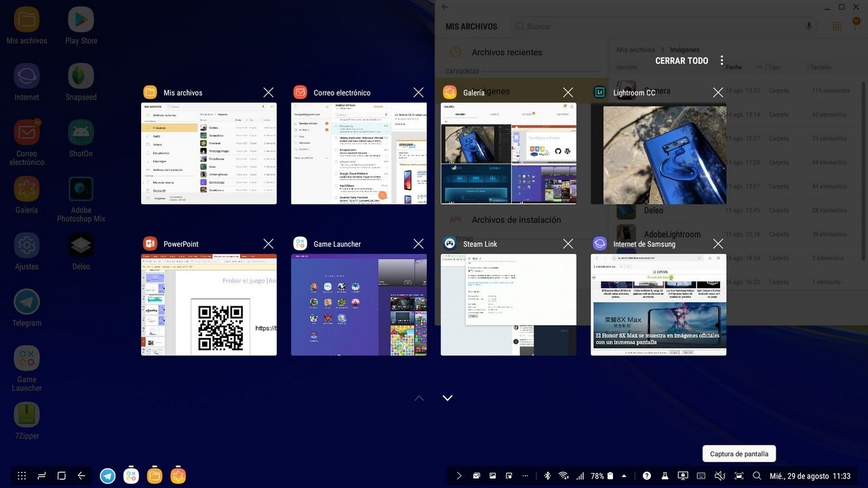Open DeX Labs flask icon
Screen dimensions: 868x488
click(x=665, y=476)
